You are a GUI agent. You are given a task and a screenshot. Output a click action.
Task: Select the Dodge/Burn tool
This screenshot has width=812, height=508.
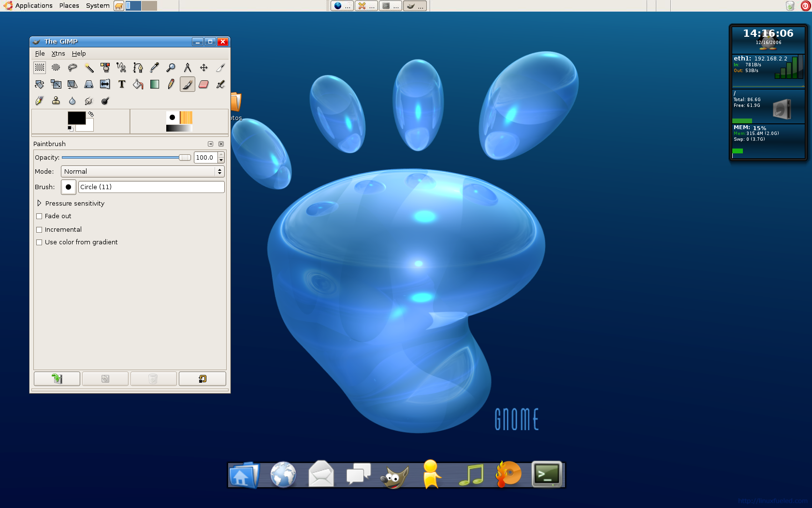(105, 101)
